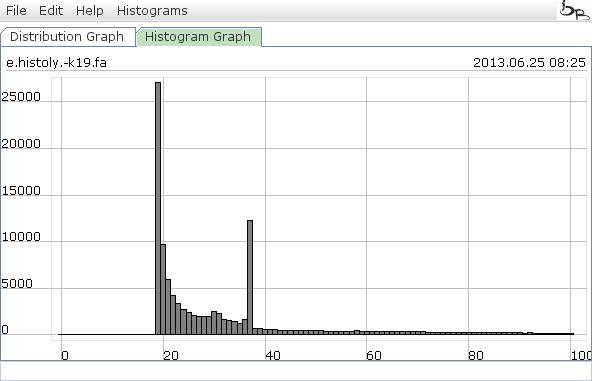Image resolution: width=592 pixels, height=381 pixels.
Task: Switch to the Distribution Graph tab
Action: coord(67,37)
